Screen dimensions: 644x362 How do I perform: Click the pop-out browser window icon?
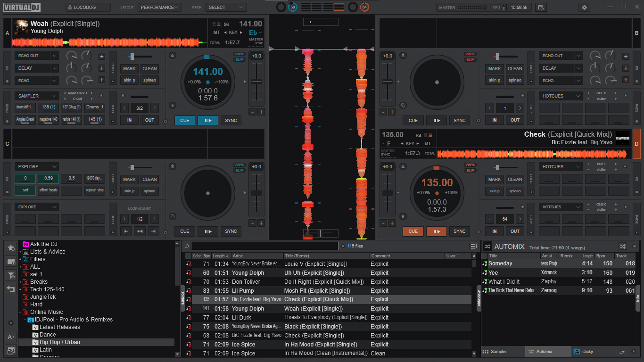click(11, 351)
